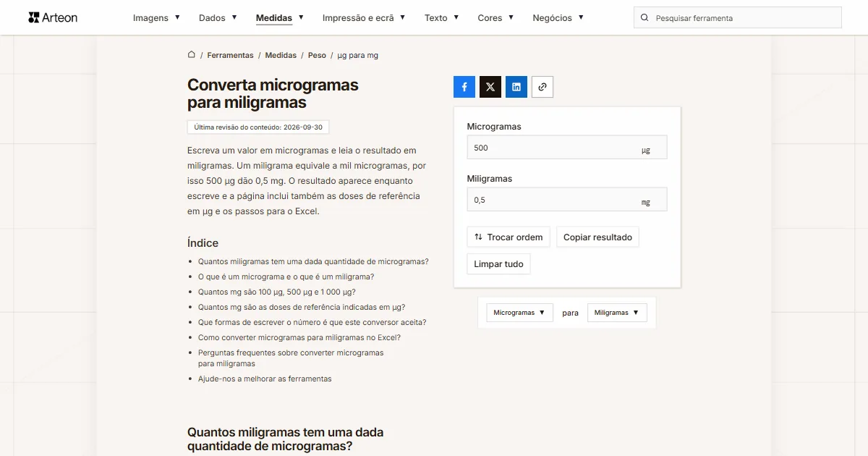This screenshot has width=868, height=456.
Task: Click the Última revisão do conteúdo date badge
Action: click(258, 127)
